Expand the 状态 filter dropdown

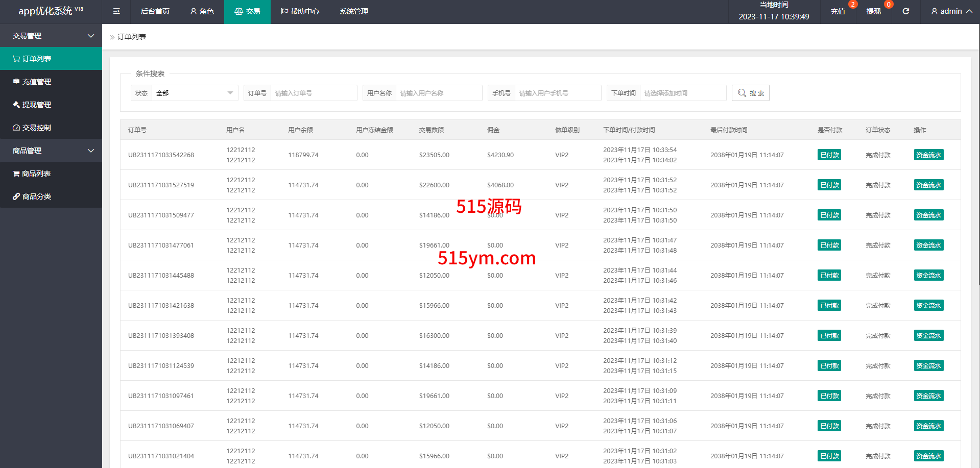(x=194, y=93)
